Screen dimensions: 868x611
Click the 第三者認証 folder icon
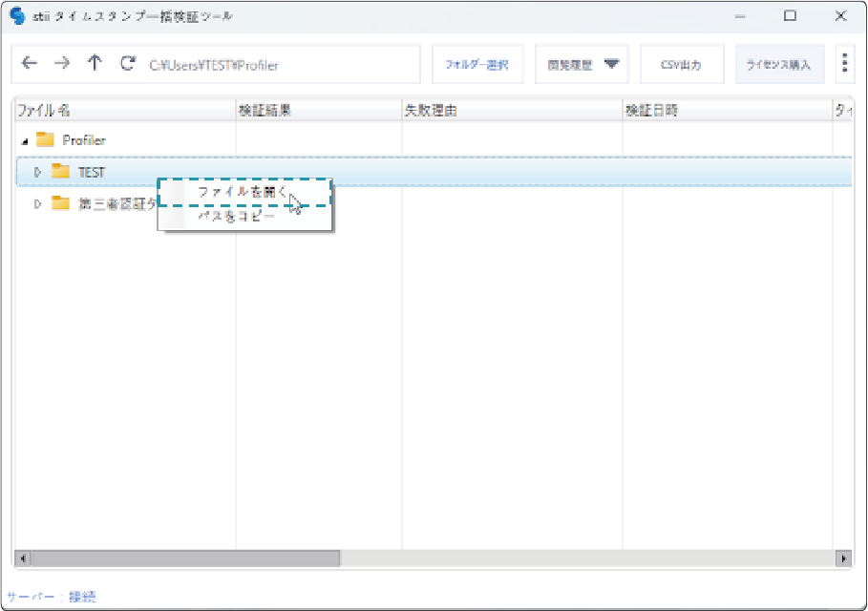(x=61, y=203)
